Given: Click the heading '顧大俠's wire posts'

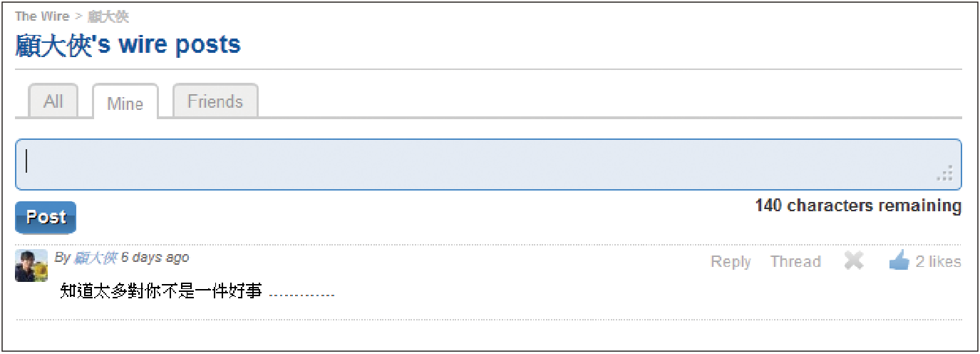Looking at the screenshot, I should pos(128,45).
